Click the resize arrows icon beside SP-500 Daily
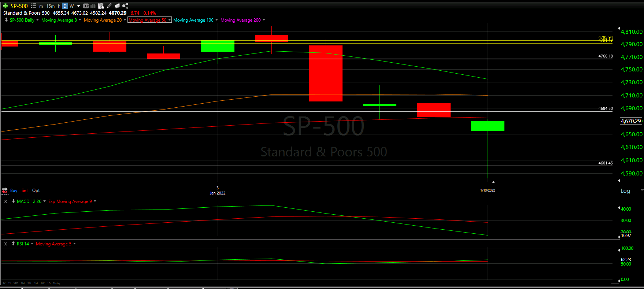The width and height of the screenshot is (644, 289). [6, 20]
